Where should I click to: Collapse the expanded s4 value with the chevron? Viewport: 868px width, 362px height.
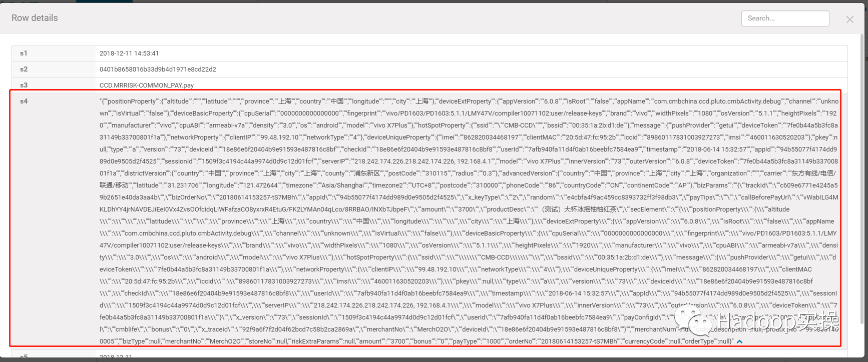pyautogui.click(x=739, y=341)
